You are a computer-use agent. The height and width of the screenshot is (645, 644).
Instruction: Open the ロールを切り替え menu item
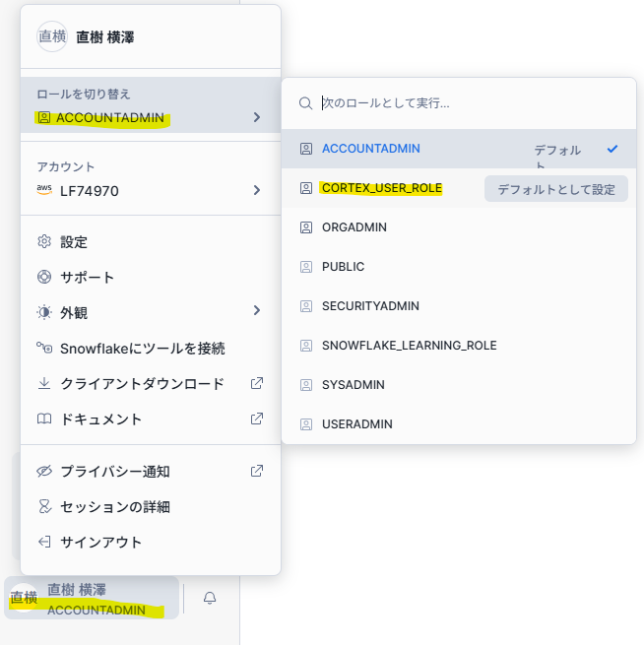click(x=151, y=105)
